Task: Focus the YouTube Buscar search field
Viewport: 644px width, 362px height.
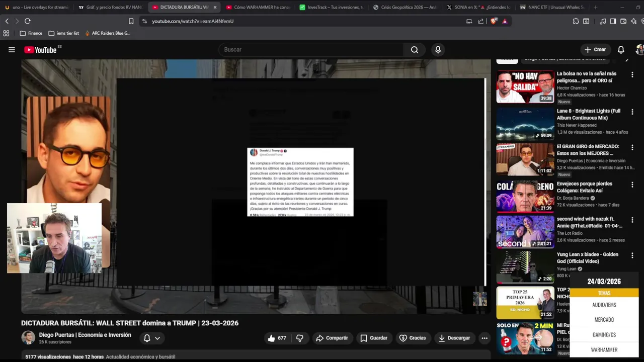Action: point(311,50)
